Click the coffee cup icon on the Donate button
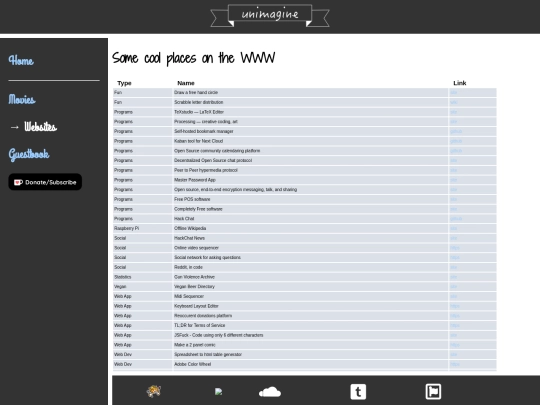Viewport: 540px width, 405px height. point(18,182)
